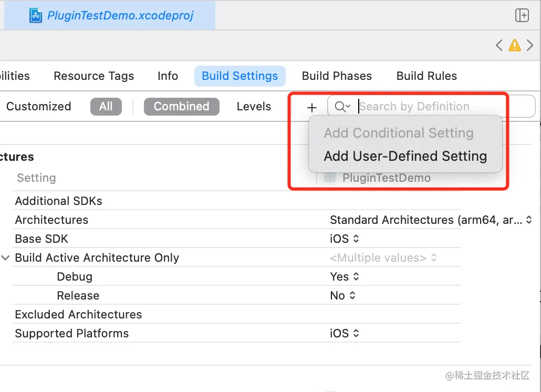
Task: Go to the next issue arrow
Action: [x=530, y=45]
